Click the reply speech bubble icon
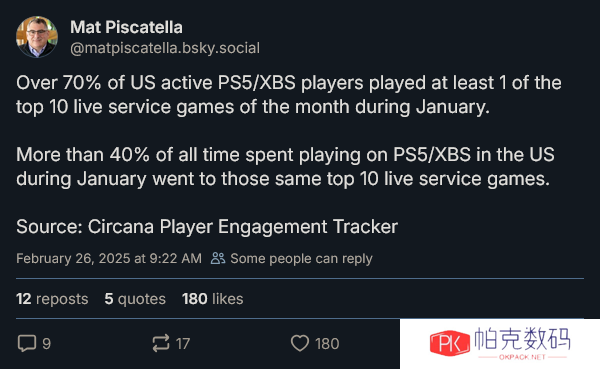The height and width of the screenshot is (369, 600). (27, 343)
